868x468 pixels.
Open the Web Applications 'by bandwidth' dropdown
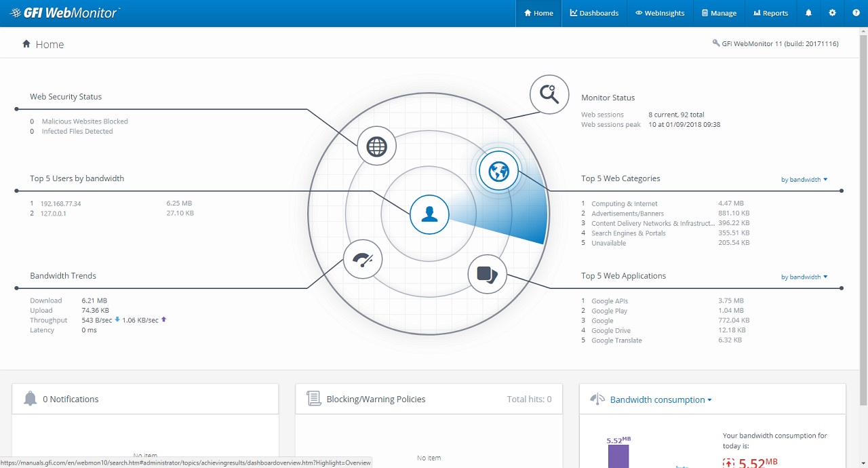pos(804,277)
